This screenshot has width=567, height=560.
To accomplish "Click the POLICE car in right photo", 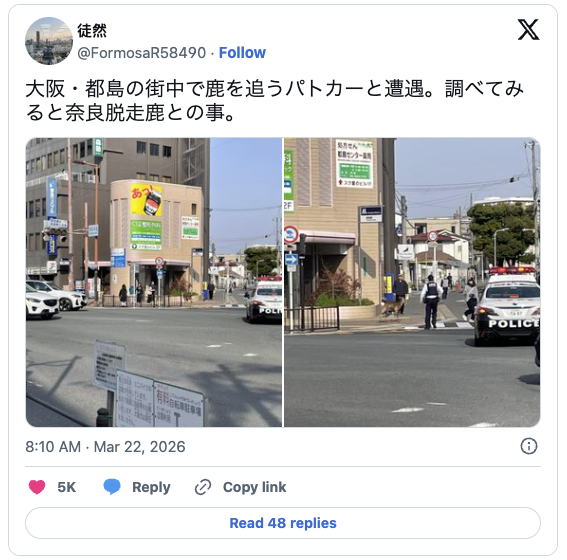I will (x=508, y=306).
